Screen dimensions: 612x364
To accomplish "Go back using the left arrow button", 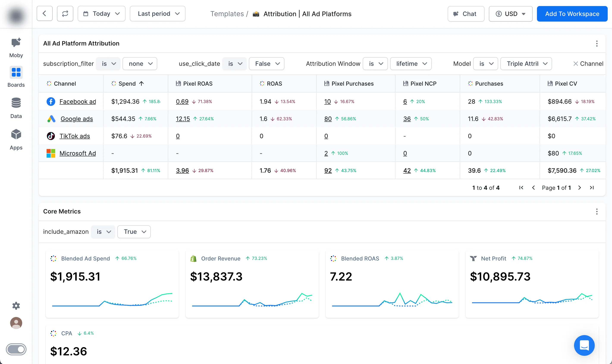I will [x=44, y=14].
